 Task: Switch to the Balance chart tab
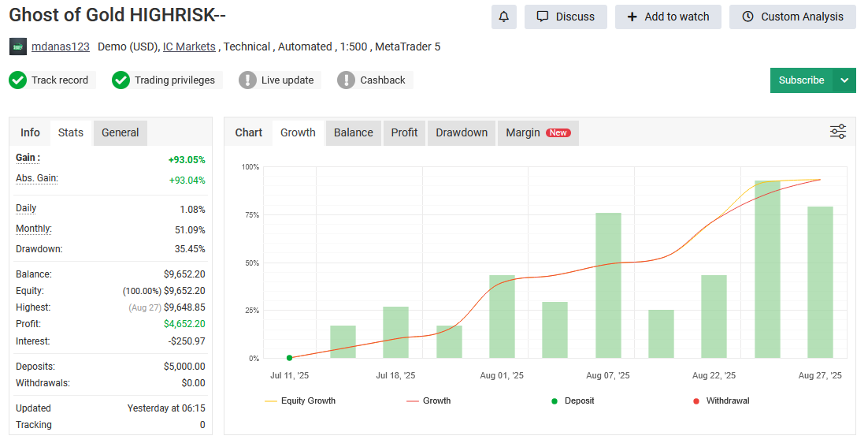pyautogui.click(x=353, y=133)
